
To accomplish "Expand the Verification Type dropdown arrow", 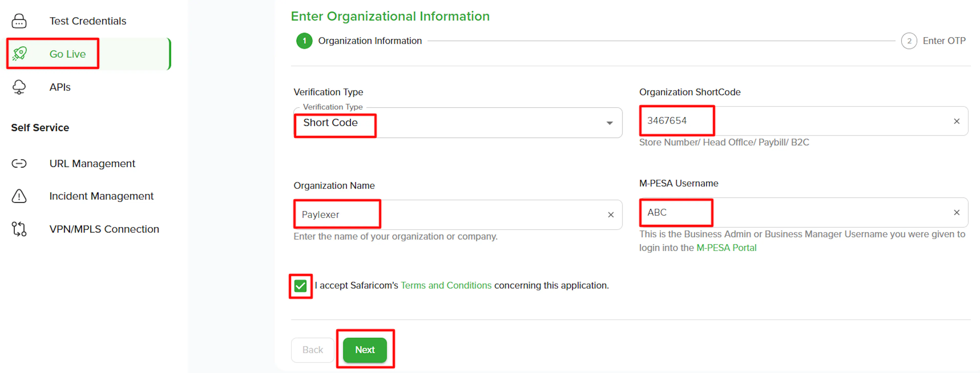I will coord(609,123).
